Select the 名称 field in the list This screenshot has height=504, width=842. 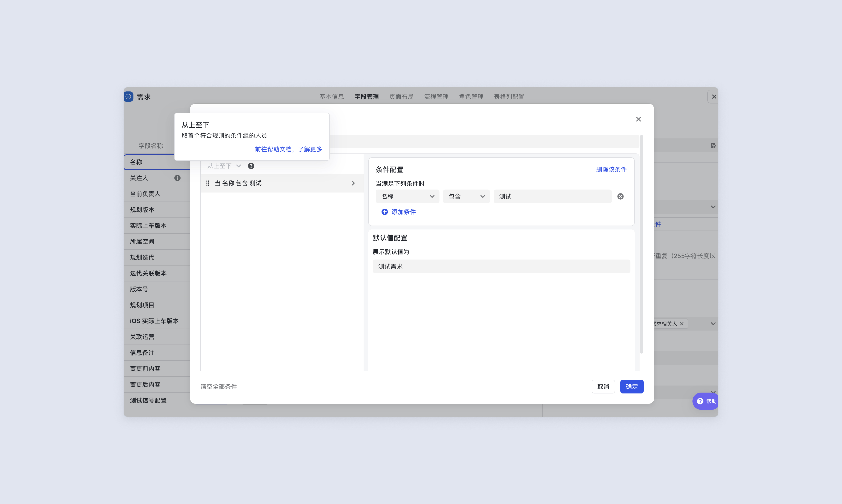tap(157, 162)
